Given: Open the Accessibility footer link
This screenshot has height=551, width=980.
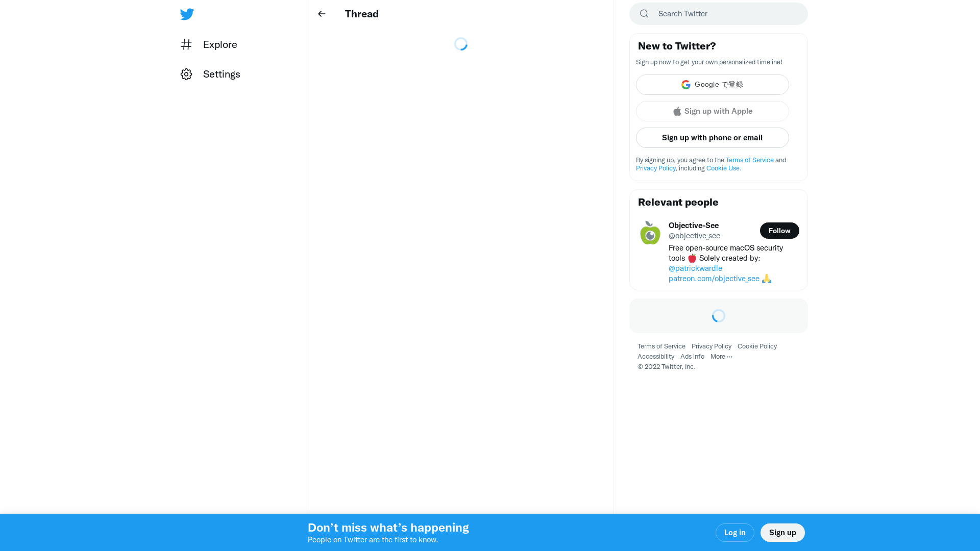Looking at the screenshot, I should pos(655,356).
